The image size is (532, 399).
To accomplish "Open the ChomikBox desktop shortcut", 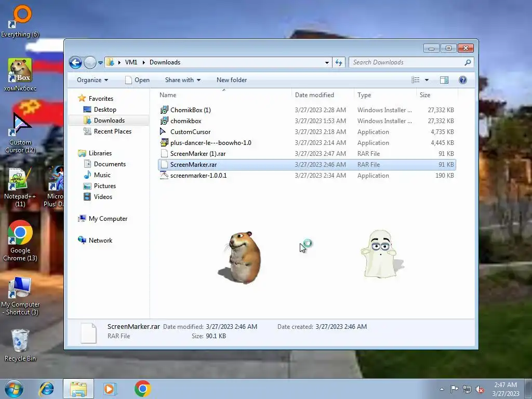I will tap(20, 75).
